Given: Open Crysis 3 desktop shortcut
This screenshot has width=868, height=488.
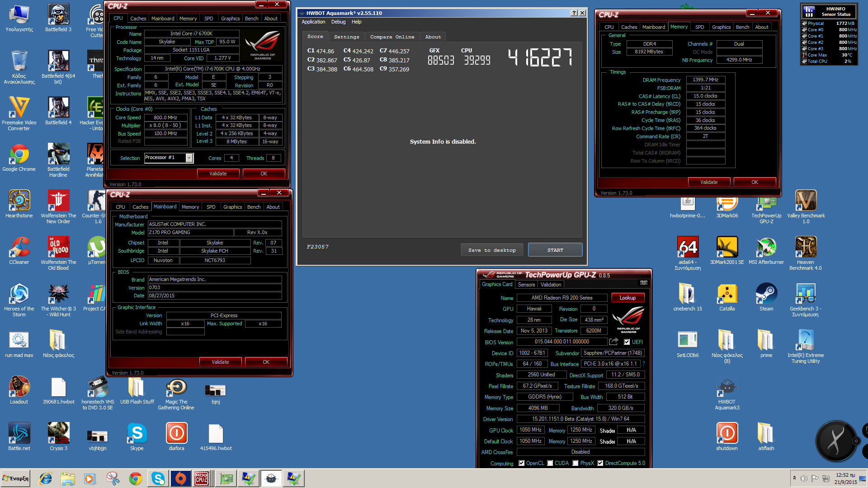Looking at the screenshot, I should pos(58,437).
